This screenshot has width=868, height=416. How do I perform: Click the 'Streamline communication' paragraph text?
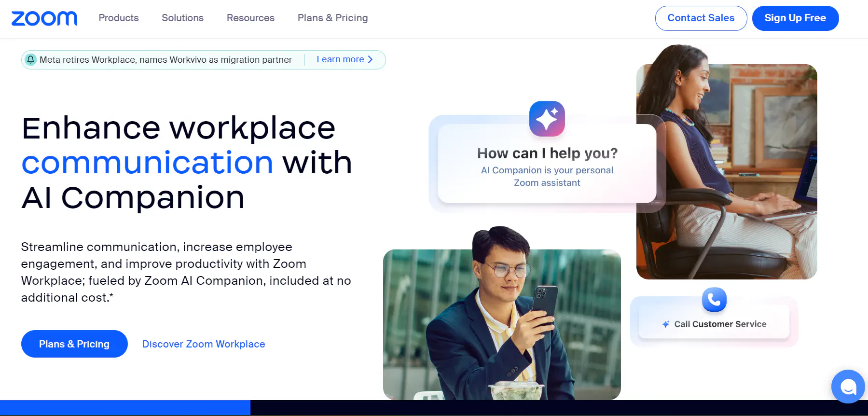point(186,272)
